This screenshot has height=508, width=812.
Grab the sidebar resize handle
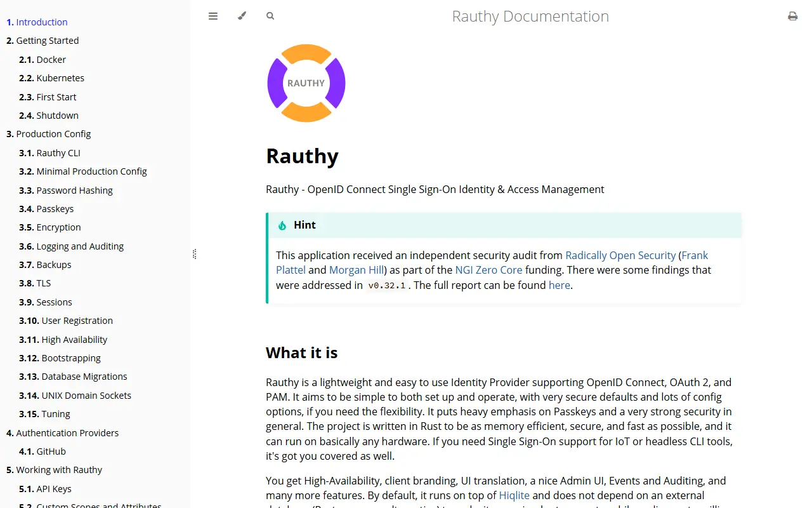[x=194, y=254]
